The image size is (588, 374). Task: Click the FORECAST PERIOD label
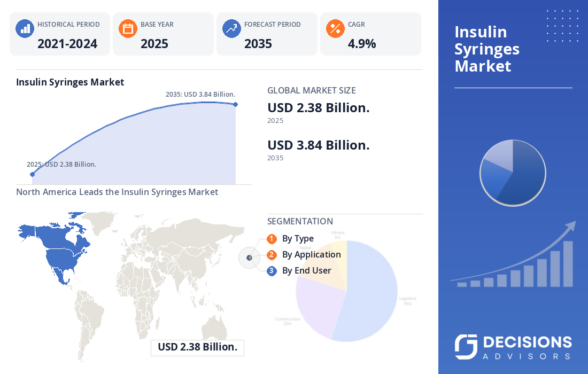pos(273,25)
